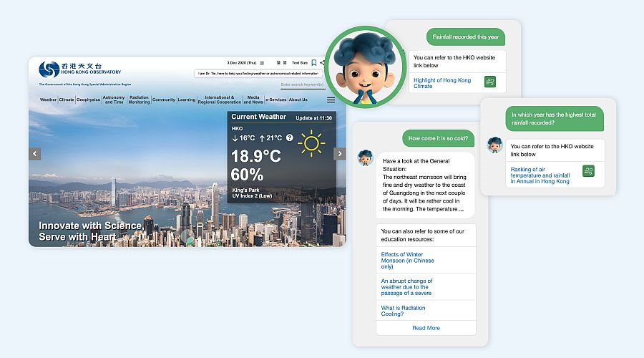The width and height of the screenshot is (644, 358).
Task: Open the Community menu
Action: pyautogui.click(x=164, y=100)
